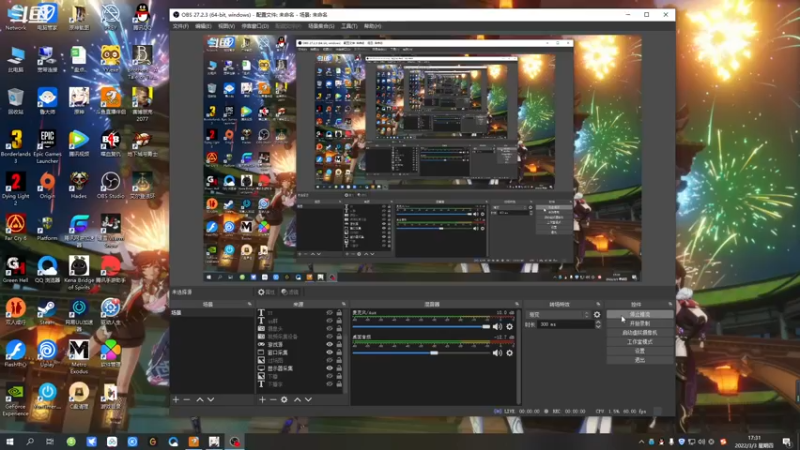Open 帮助(H) menu
This screenshot has height=450, width=800.
click(372, 26)
